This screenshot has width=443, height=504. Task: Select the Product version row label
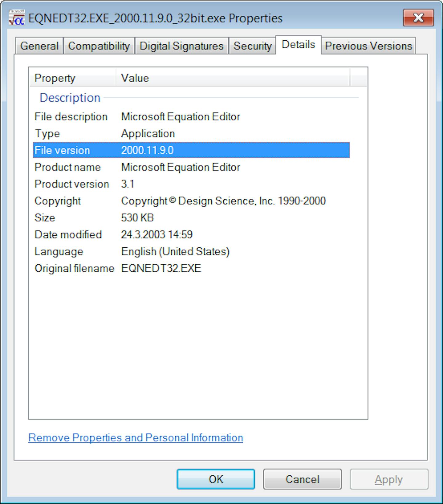[x=72, y=184]
